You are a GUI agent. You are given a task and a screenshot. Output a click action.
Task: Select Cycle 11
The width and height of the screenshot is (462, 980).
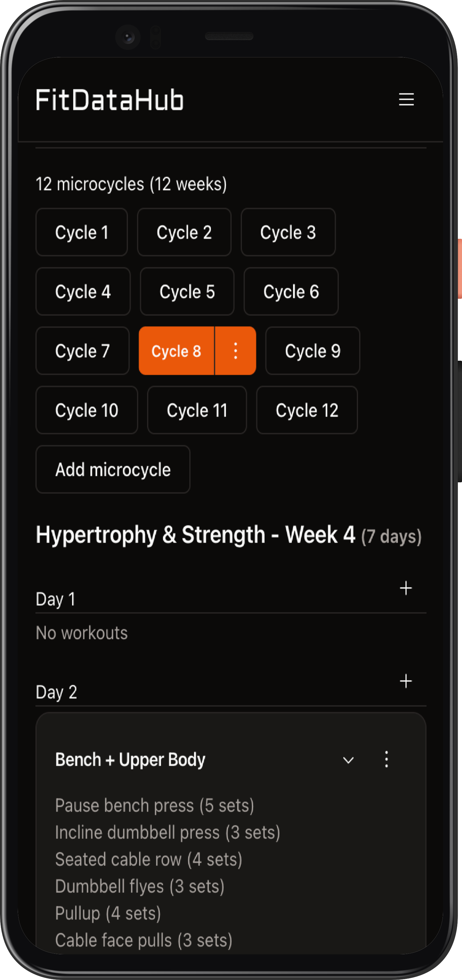[197, 410]
